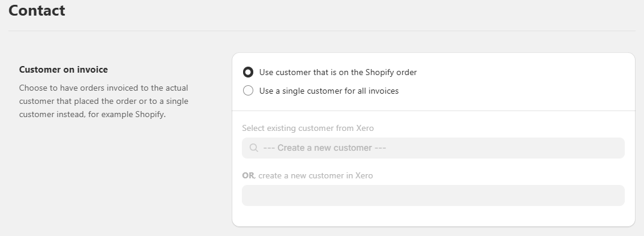Image resolution: width=644 pixels, height=236 pixels.
Task: Click the word "Shopify." ending the description
Action: click(x=150, y=114)
